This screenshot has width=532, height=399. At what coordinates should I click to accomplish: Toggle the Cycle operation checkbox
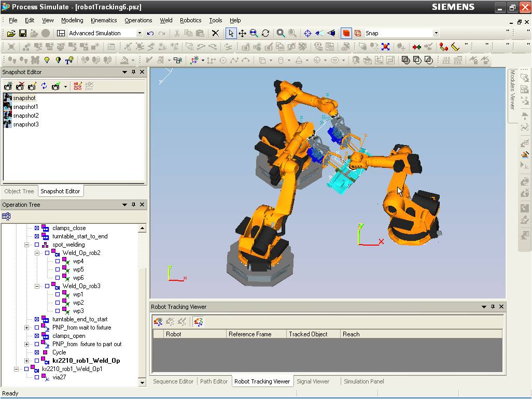[x=37, y=352]
